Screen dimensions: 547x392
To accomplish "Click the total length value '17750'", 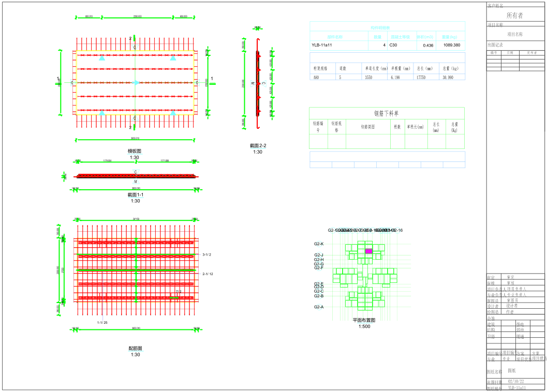I will [421, 78].
